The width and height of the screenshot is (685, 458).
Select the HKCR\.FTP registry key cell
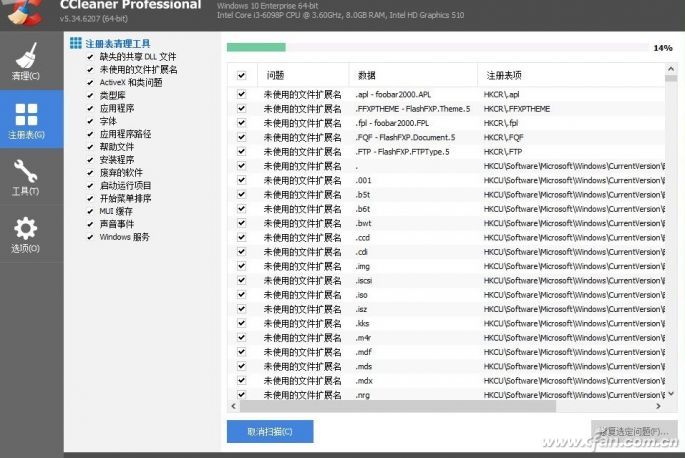click(503, 151)
